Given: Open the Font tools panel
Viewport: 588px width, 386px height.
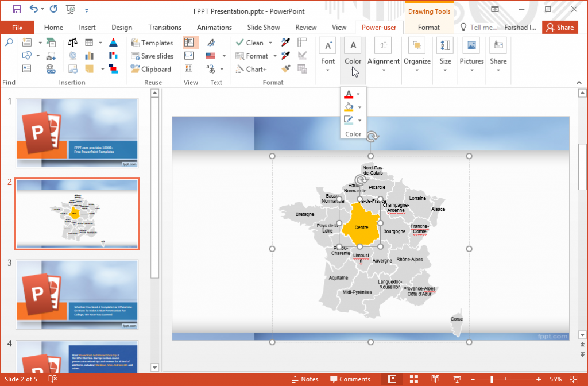Looking at the screenshot, I should pos(327,52).
